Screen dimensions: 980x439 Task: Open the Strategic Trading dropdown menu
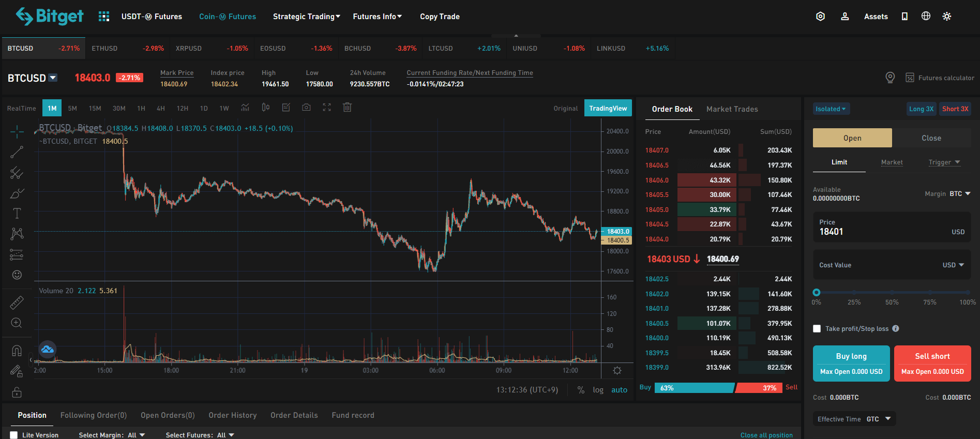(307, 17)
